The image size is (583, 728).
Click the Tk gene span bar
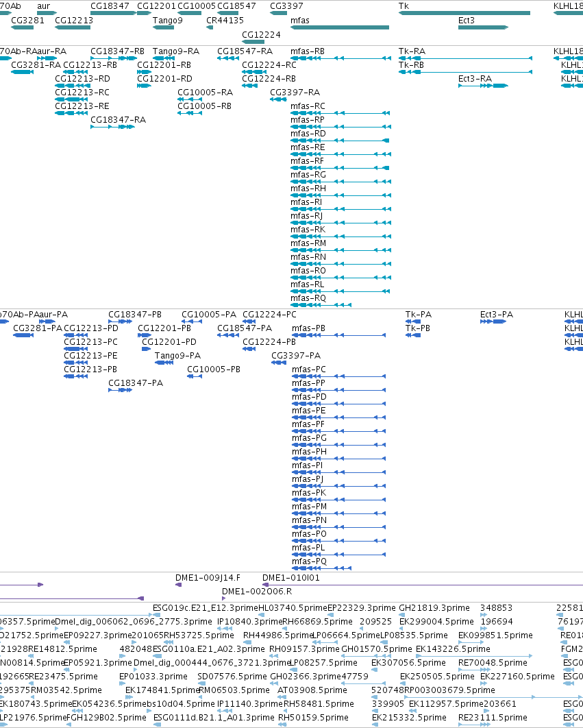pyautogui.click(x=464, y=13)
